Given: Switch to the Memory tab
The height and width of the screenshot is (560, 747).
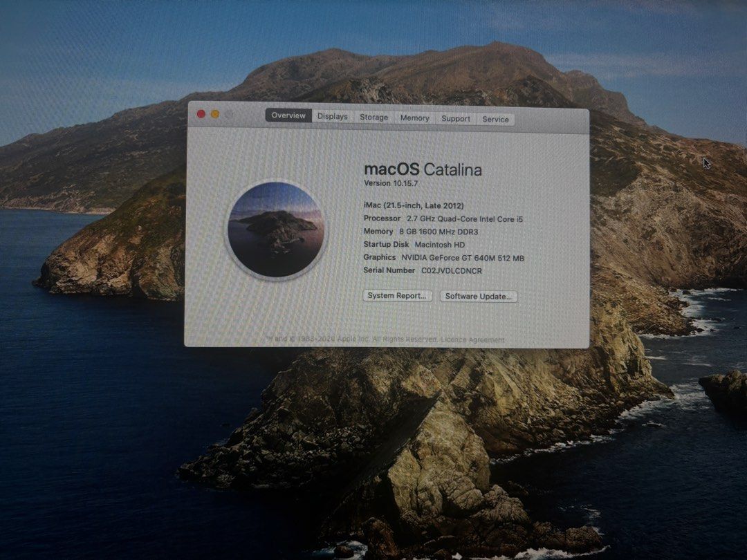Looking at the screenshot, I should point(414,118).
